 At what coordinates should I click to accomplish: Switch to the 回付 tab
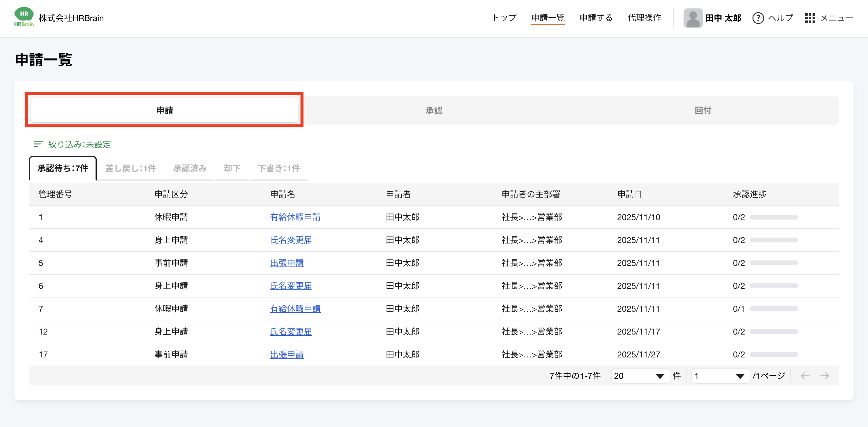(x=703, y=111)
